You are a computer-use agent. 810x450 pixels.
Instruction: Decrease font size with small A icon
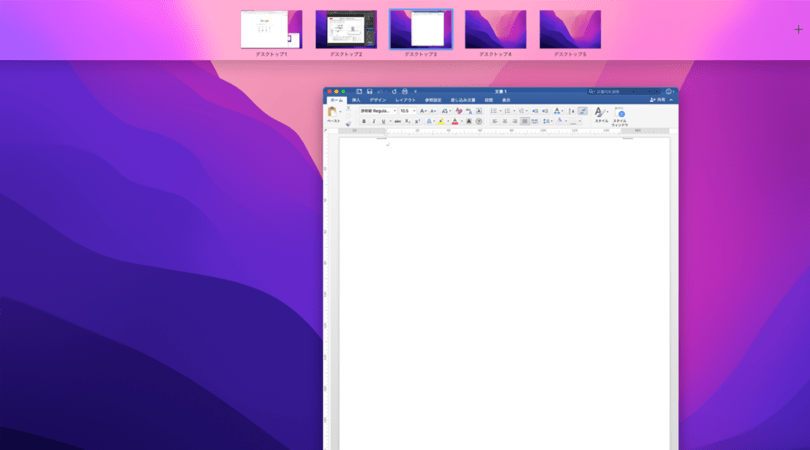pos(433,111)
